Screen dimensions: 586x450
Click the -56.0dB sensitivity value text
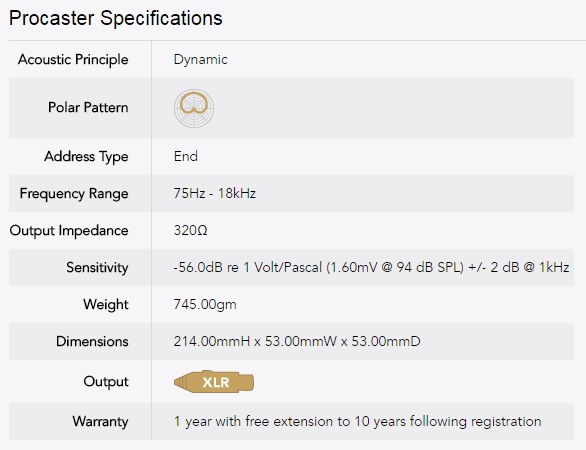tap(371, 267)
